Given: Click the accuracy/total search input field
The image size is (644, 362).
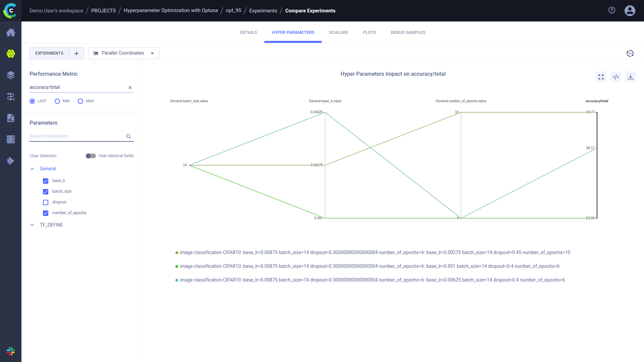Looking at the screenshot, I should pos(81,87).
